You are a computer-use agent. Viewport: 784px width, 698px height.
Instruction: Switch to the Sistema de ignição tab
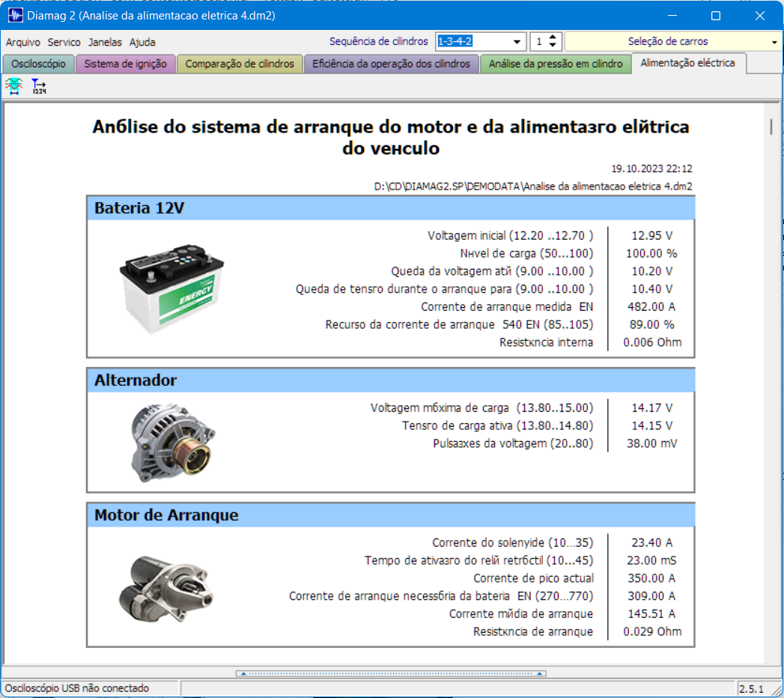(126, 64)
